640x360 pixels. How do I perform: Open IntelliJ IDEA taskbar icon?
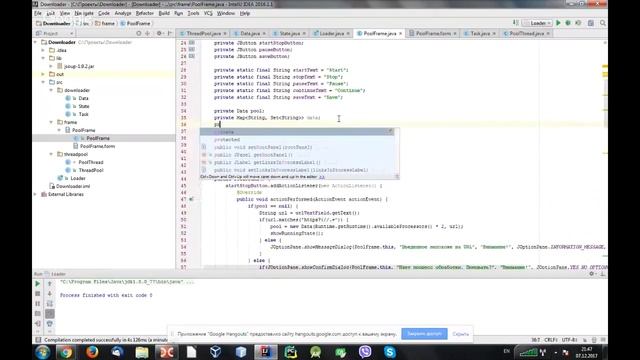point(266,352)
